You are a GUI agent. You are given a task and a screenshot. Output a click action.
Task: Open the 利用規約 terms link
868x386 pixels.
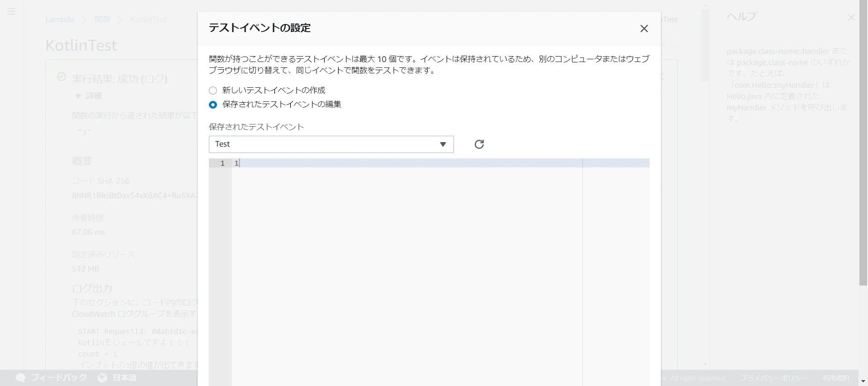tap(836, 378)
